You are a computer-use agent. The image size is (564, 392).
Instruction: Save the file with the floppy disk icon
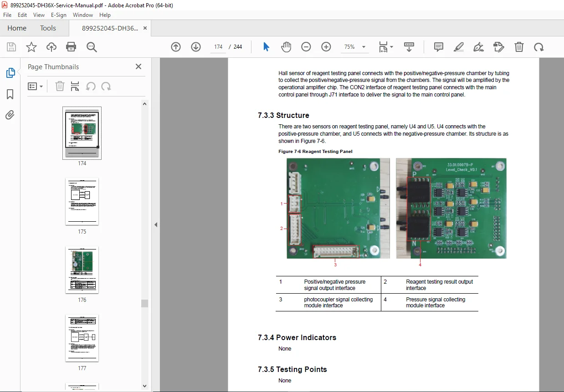[x=11, y=47]
